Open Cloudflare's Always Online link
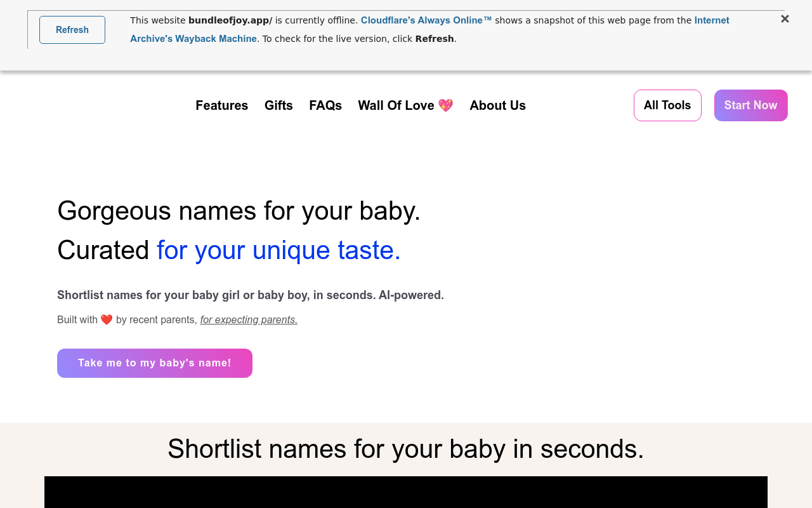The image size is (812, 508). pyautogui.click(x=426, y=20)
